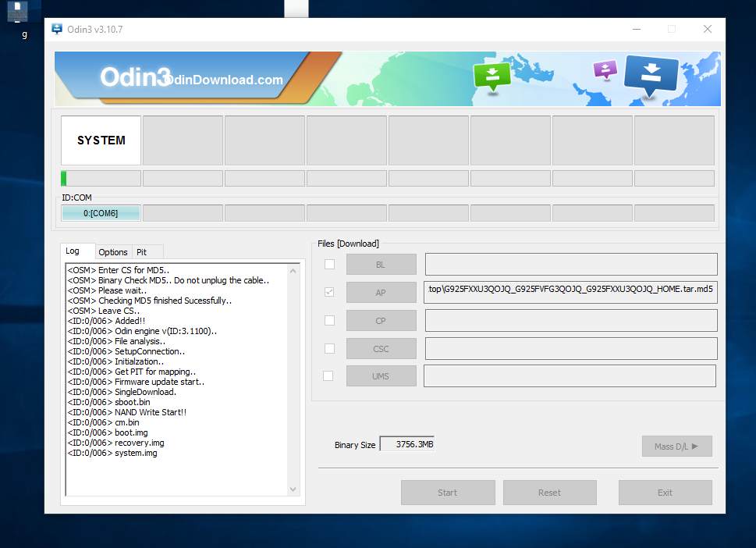Click log line "Firmware update start.."
This screenshot has height=548, width=756.
[136, 382]
